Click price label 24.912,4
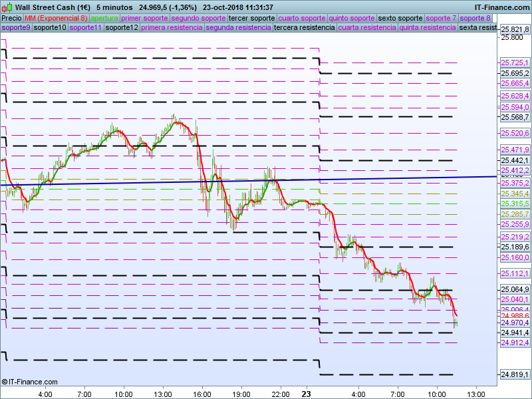The height and width of the screenshot is (399, 532). pos(515,342)
